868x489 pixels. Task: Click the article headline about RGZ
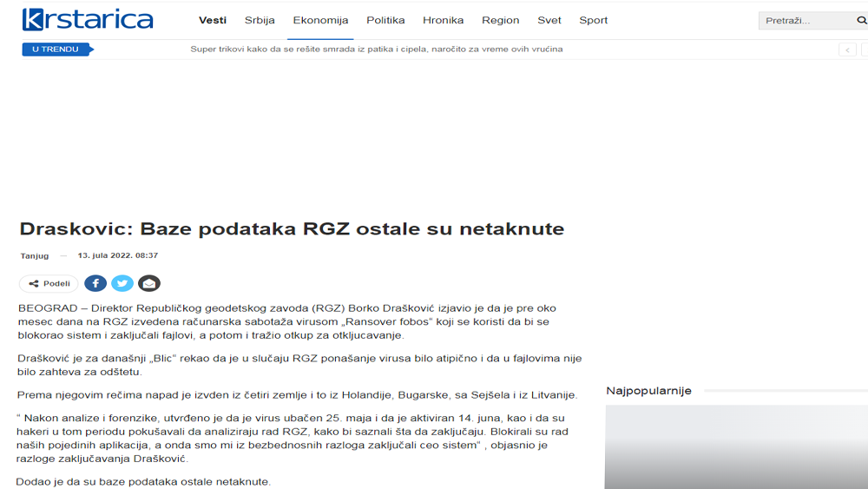click(292, 228)
